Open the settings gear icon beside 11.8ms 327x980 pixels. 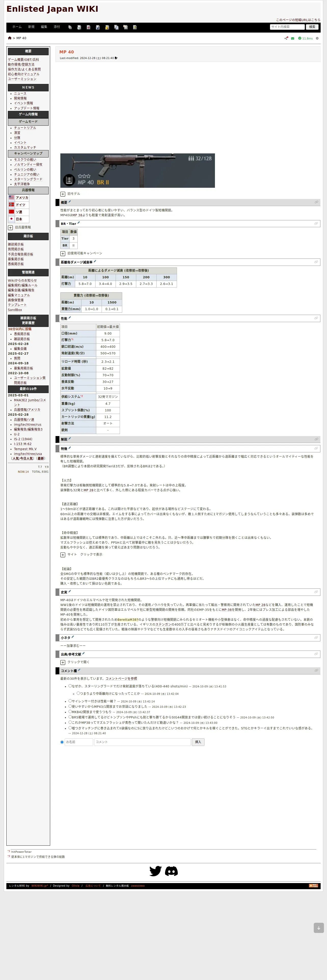(x=317, y=38)
